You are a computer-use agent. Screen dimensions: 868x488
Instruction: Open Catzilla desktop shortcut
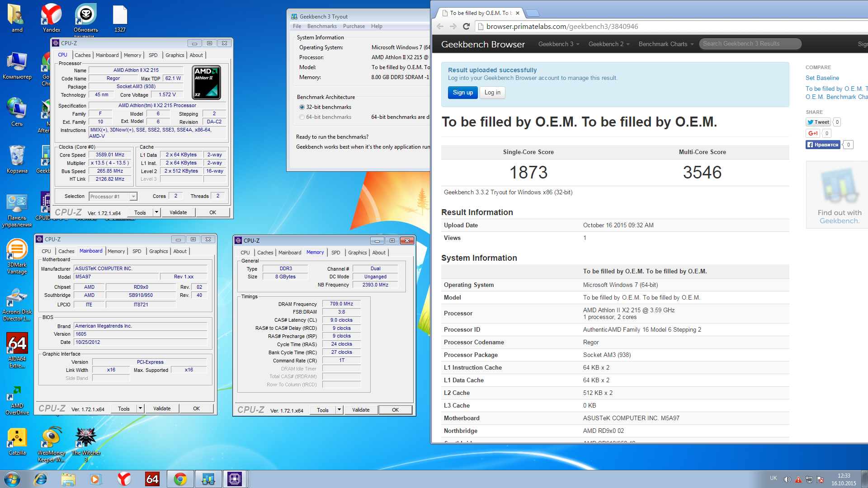17,442
